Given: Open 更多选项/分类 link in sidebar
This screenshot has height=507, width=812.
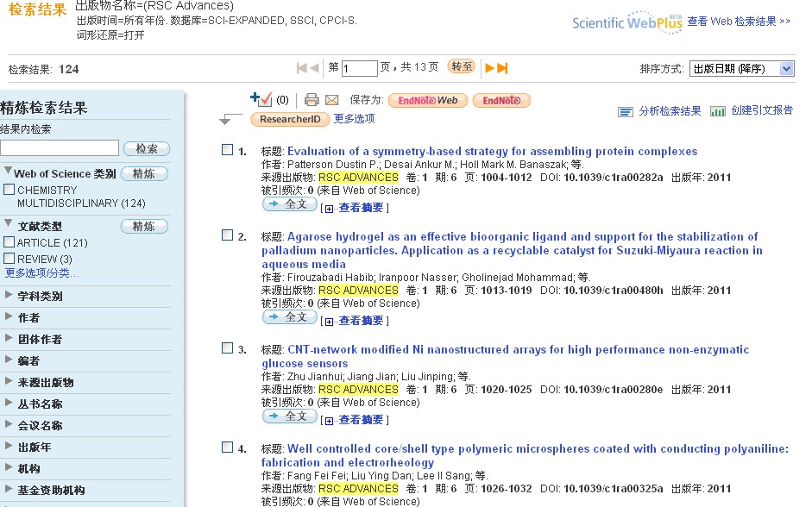Looking at the screenshot, I should tap(42, 273).
